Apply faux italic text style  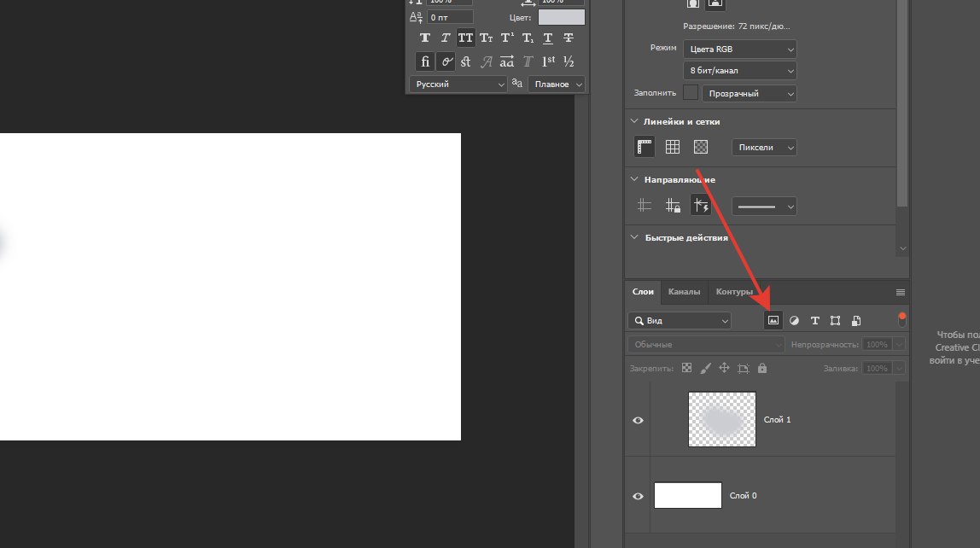coord(445,38)
